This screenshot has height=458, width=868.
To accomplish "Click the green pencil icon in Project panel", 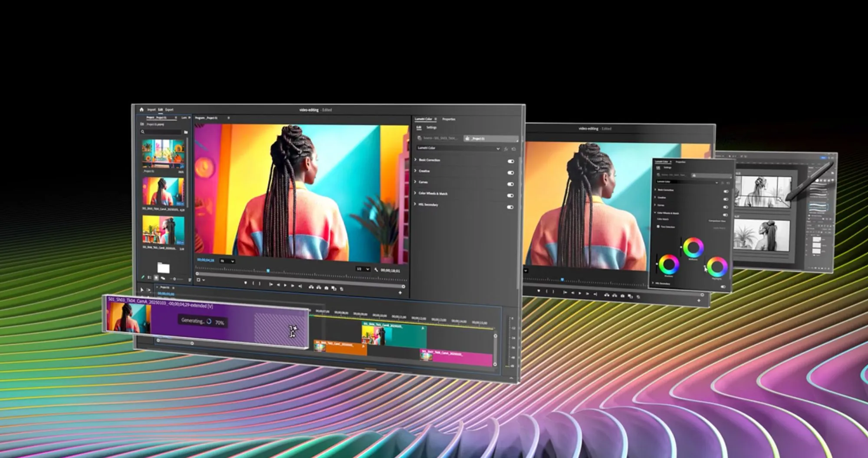I will tap(143, 277).
